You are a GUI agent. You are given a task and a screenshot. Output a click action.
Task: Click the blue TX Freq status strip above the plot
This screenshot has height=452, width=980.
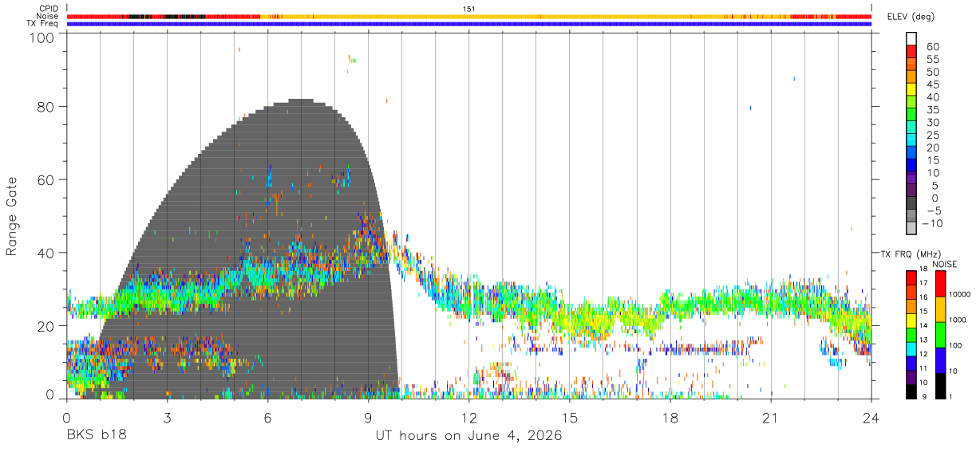pos(469,24)
